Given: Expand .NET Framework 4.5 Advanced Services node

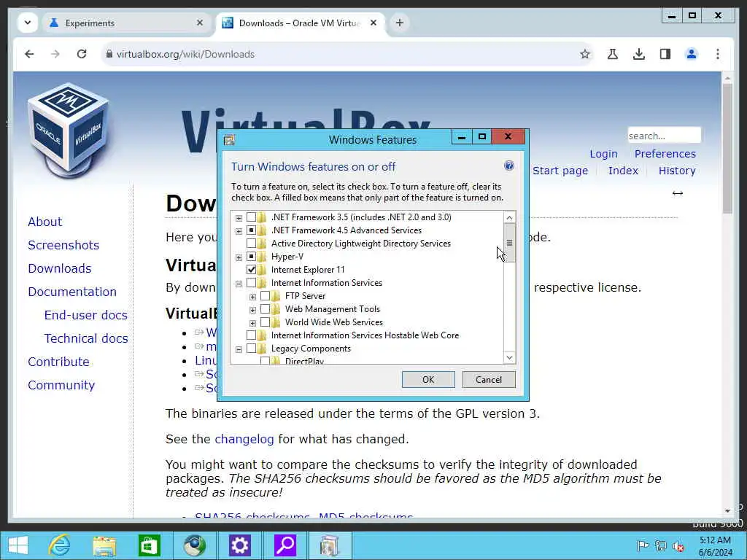Looking at the screenshot, I should coord(239,231).
